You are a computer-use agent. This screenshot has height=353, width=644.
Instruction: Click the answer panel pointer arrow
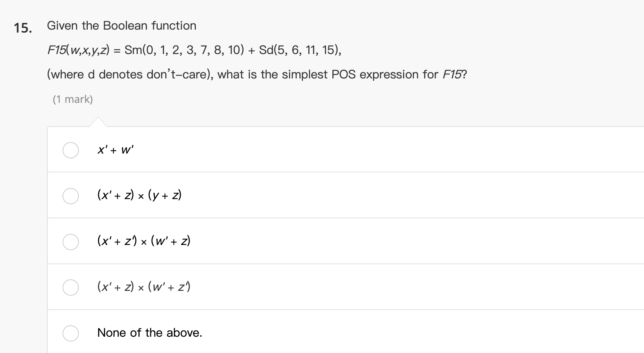point(98,122)
